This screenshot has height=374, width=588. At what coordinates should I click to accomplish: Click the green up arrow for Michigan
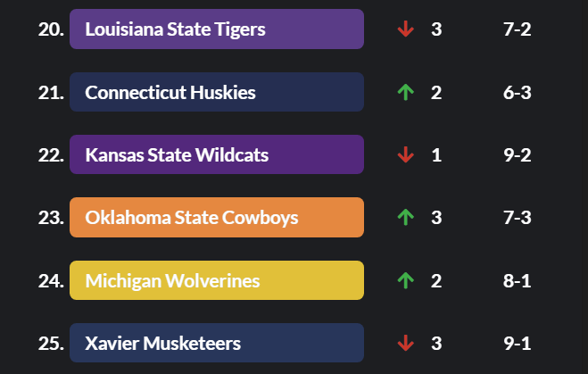click(x=406, y=281)
